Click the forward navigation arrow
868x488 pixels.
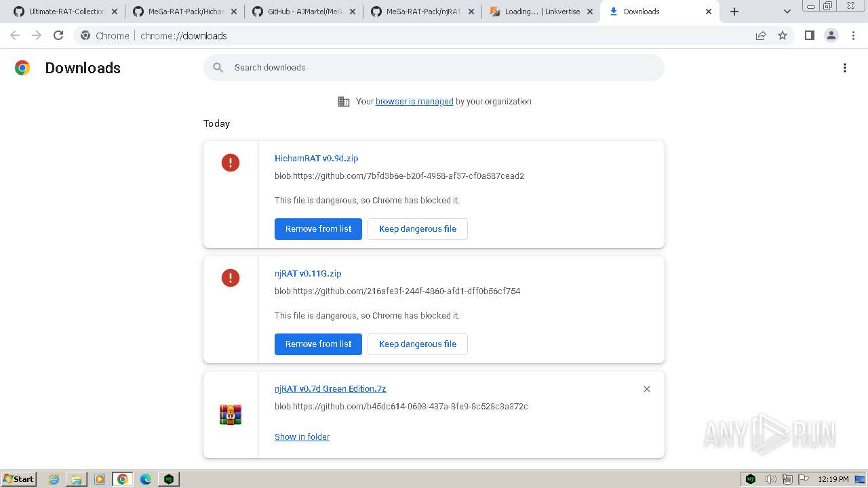[37, 35]
